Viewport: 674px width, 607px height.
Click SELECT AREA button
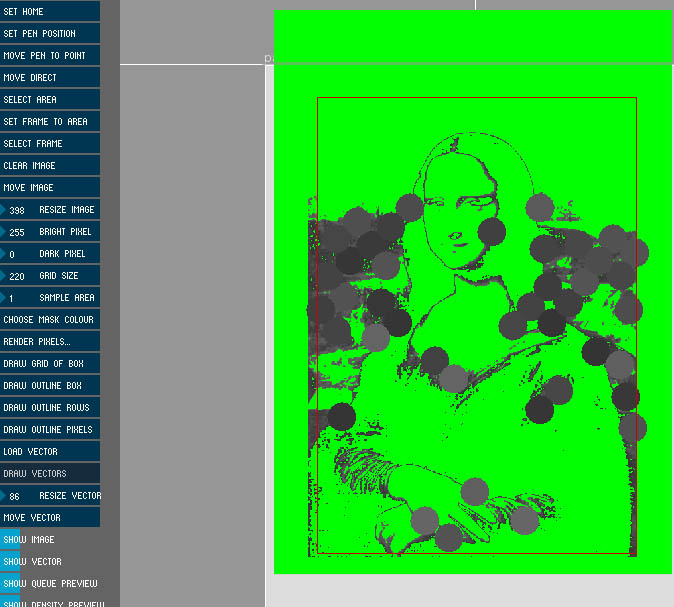point(50,99)
